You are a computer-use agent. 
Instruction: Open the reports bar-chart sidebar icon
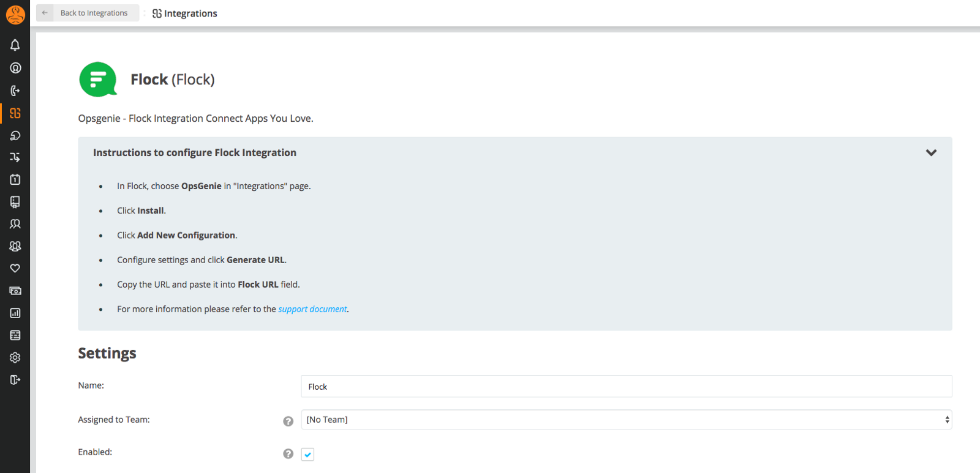coord(15,313)
